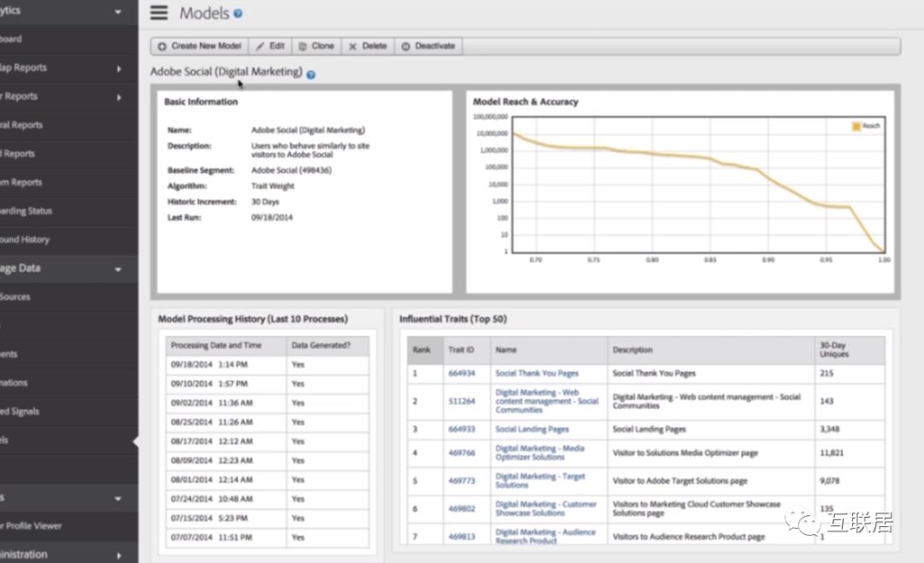924x563 pixels.
Task: Click help icon beside Adobe Social (Digital Marketing)
Action: (311, 75)
